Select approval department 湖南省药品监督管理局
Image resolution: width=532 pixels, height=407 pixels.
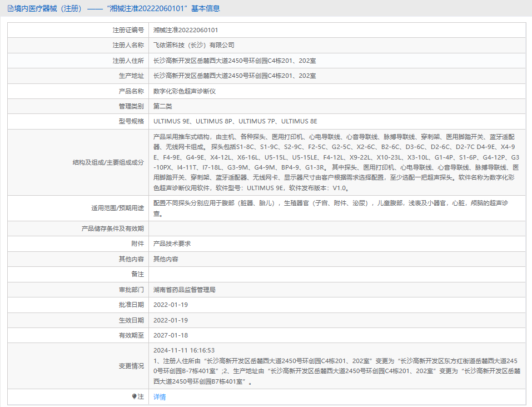tap(184, 290)
